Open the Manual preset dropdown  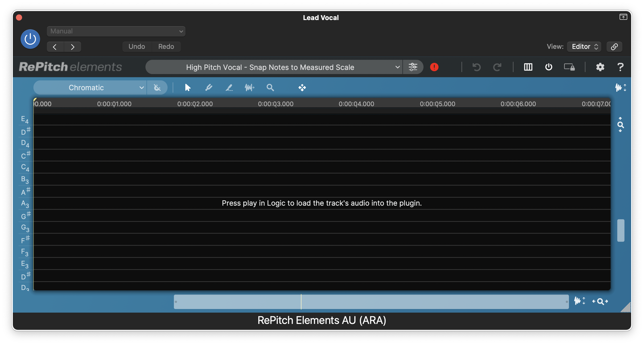coord(116,31)
